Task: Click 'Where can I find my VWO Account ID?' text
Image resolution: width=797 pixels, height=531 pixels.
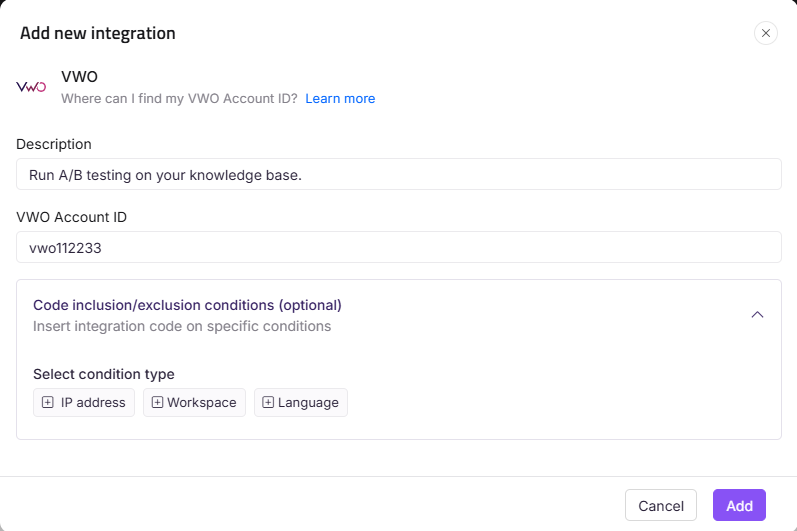Action: (179, 99)
